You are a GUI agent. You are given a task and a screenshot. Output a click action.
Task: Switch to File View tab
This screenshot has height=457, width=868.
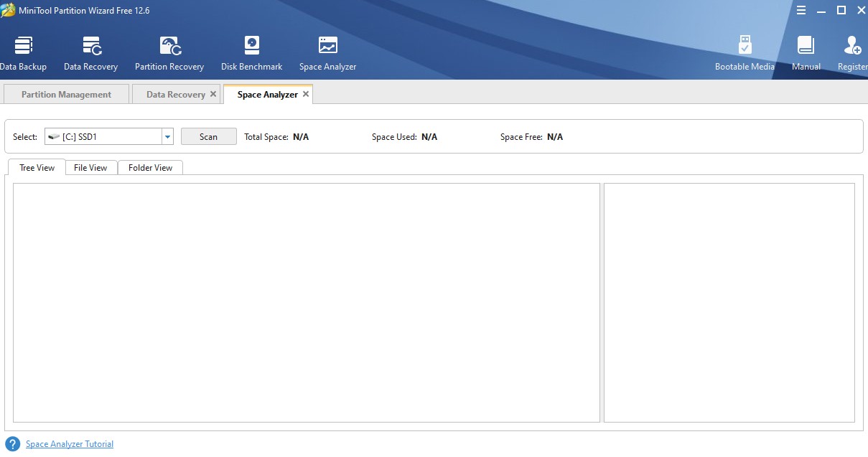90,167
